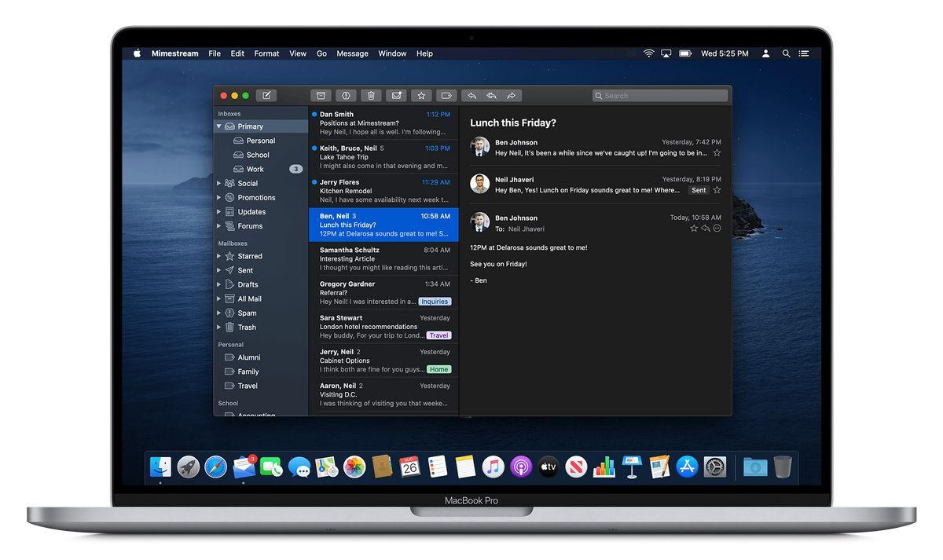
Task: Open Mimestream mail icon in the dock
Action: coord(244,467)
